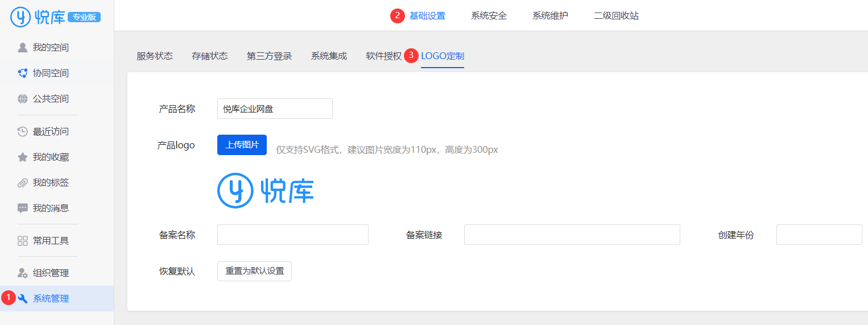Screen dimensions: 868x325
Task: Open My Messages chat bubble icon
Action: tap(23, 208)
